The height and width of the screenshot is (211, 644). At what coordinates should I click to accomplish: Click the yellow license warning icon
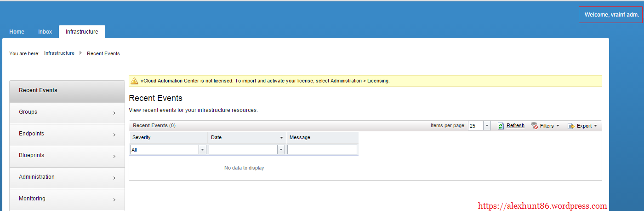(x=134, y=81)
